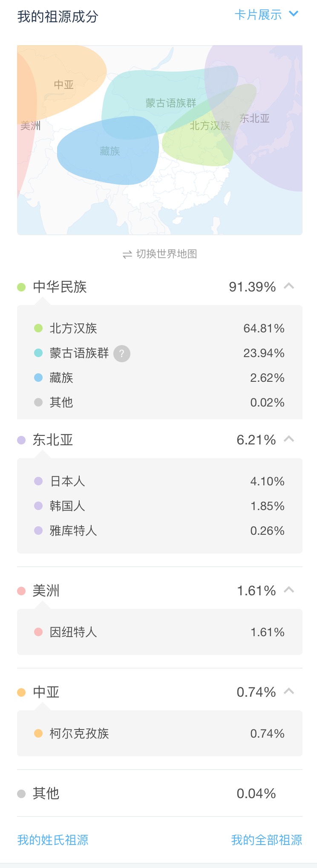Viewport: 317px width, 868px height.
Task: Collapse the 东北亚 section chevron
Action: click(289, 439)
